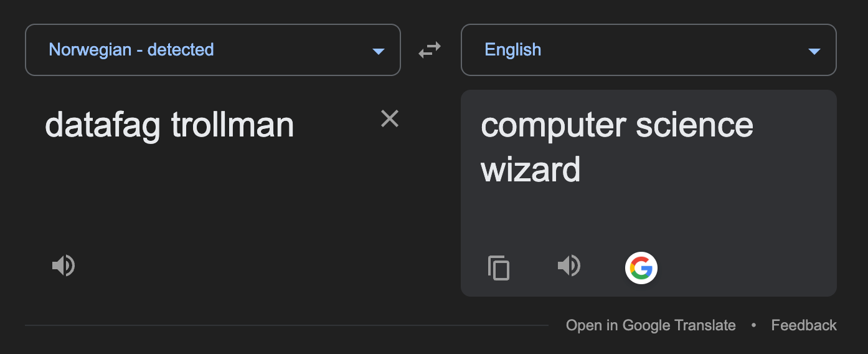Image resolution: width=868 pixels, height=354 pixels.
Task: Expand the source language dropdown arrow
Action: coord(378,51)
